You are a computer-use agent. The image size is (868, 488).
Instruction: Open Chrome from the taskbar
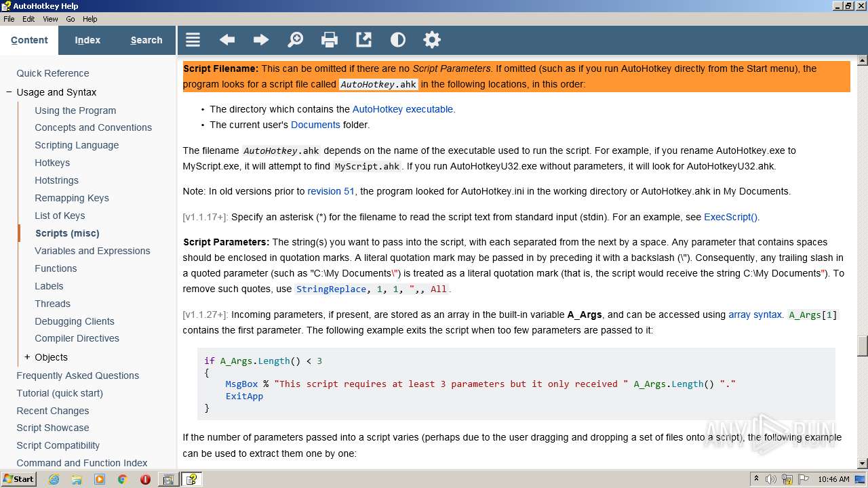point(122,479)
